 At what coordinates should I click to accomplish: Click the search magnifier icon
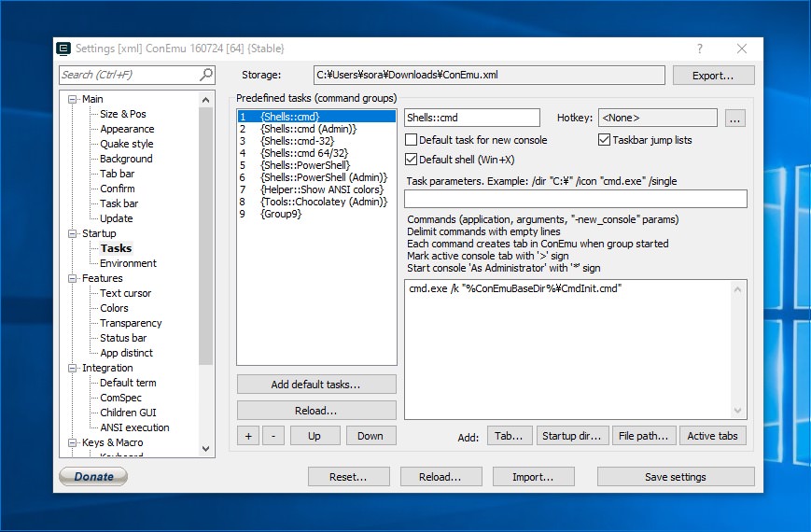tap(206, 75)
